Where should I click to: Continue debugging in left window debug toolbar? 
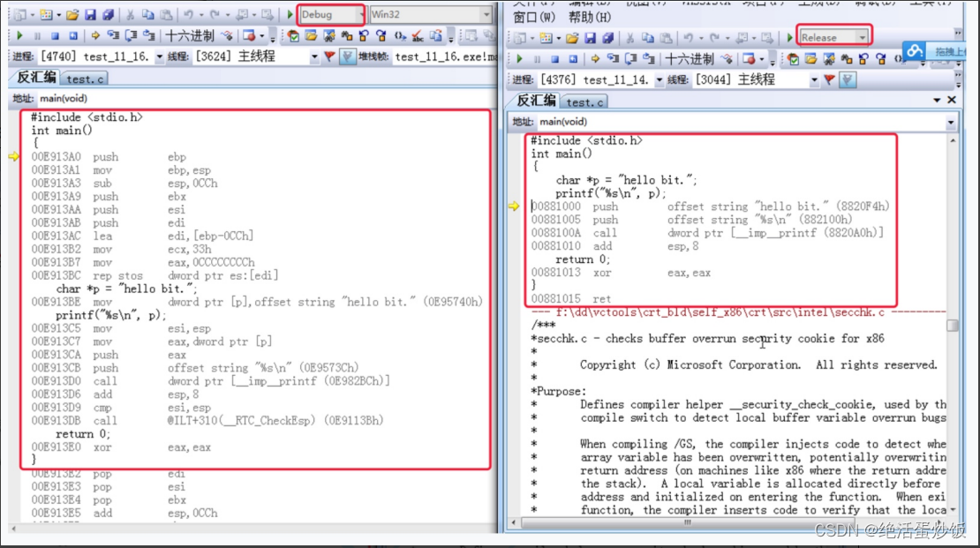click(x=19, y=35)
